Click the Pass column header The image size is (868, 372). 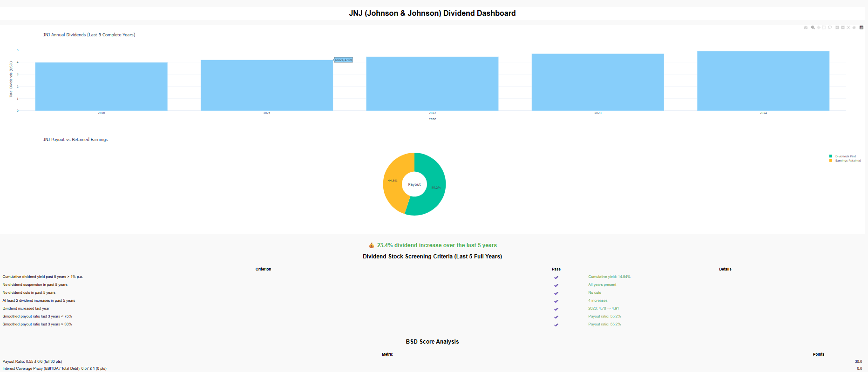coord(556,269)
